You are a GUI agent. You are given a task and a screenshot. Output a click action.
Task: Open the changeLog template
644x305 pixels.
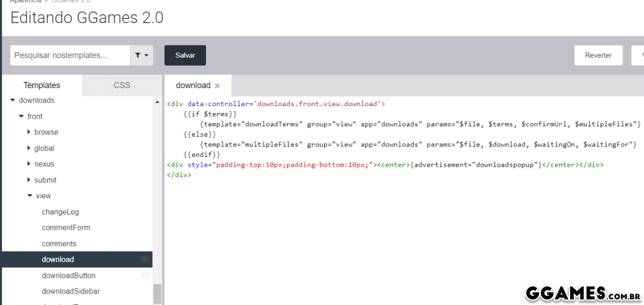60,212
